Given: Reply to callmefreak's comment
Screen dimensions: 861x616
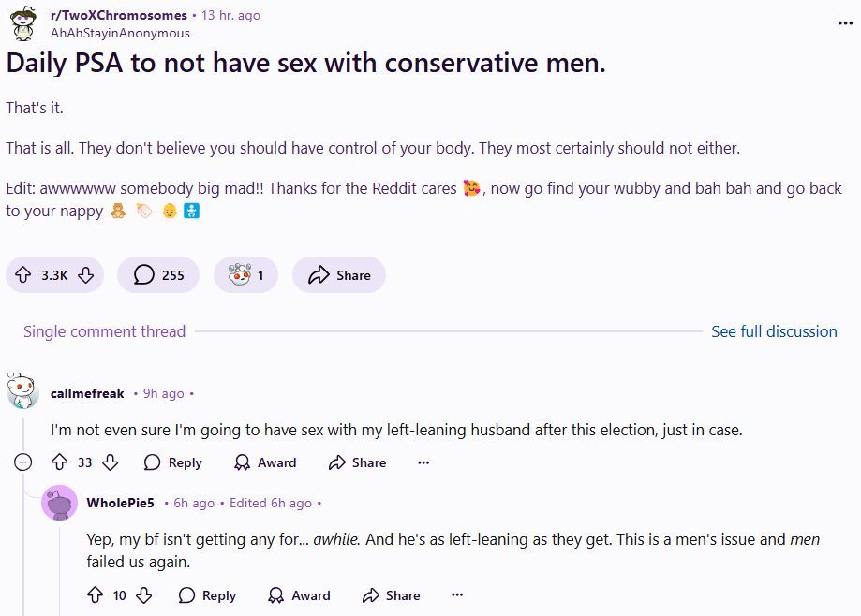Looking at the screenshot, I should pos(173,462).
